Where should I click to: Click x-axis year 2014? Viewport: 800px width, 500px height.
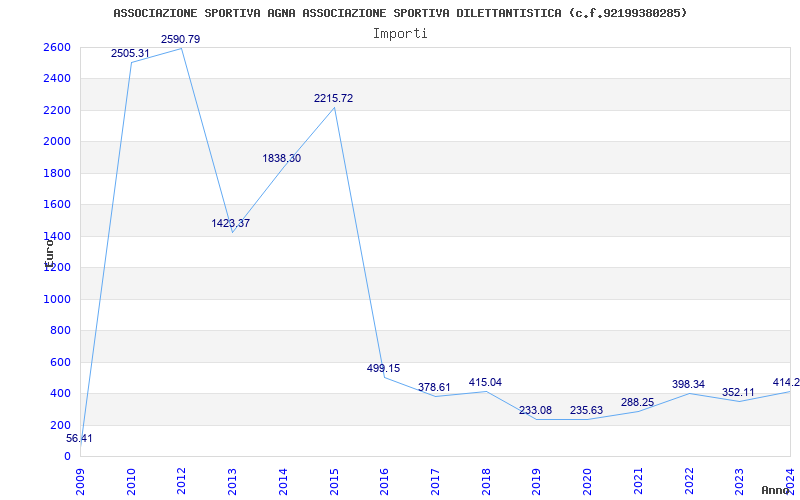click(283, 481)
